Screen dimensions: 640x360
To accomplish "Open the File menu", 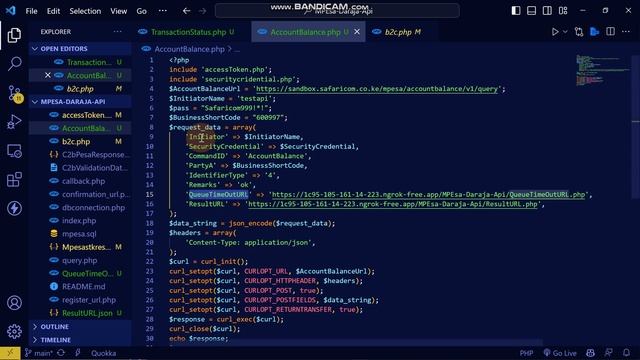I will tap(31, 11).
